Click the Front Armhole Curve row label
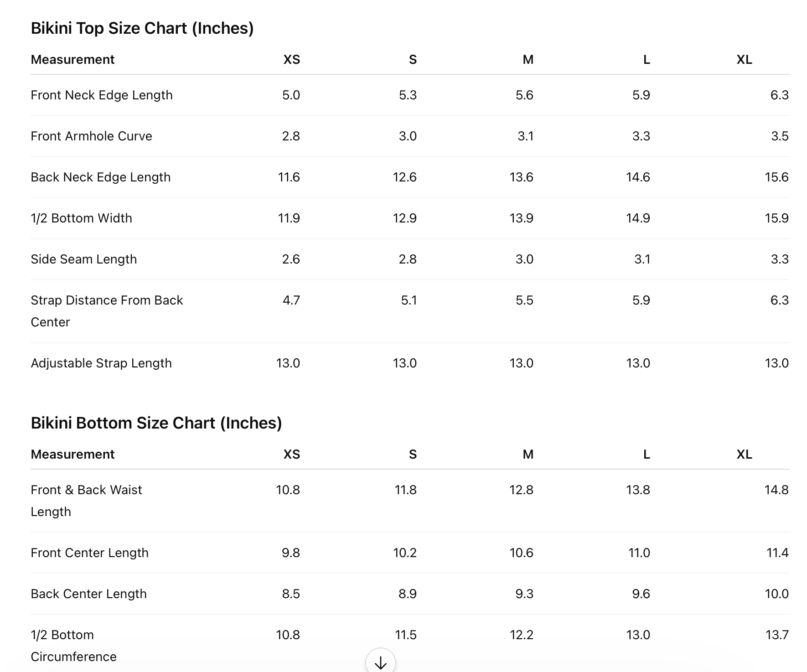Viewport: 807px width, 672px height. 91,136
